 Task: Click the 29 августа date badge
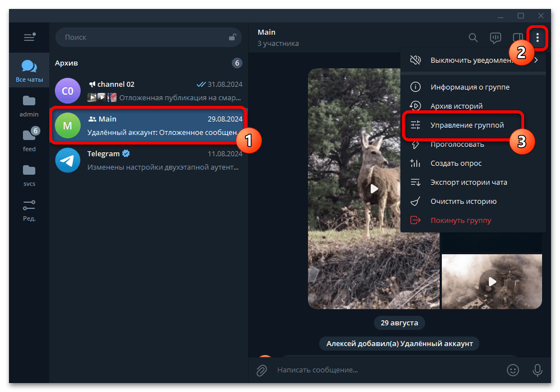(399, 323)
